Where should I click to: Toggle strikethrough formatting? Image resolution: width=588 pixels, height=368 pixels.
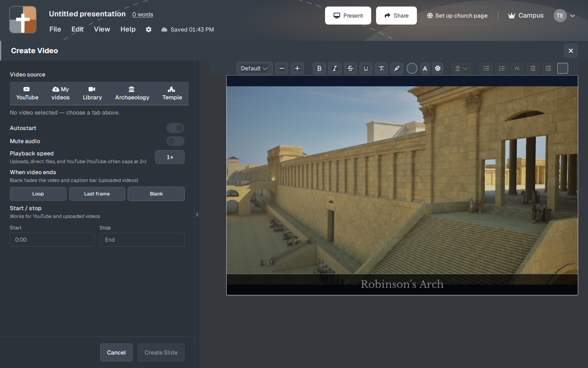pyautogui.click(x=350, y=68)
